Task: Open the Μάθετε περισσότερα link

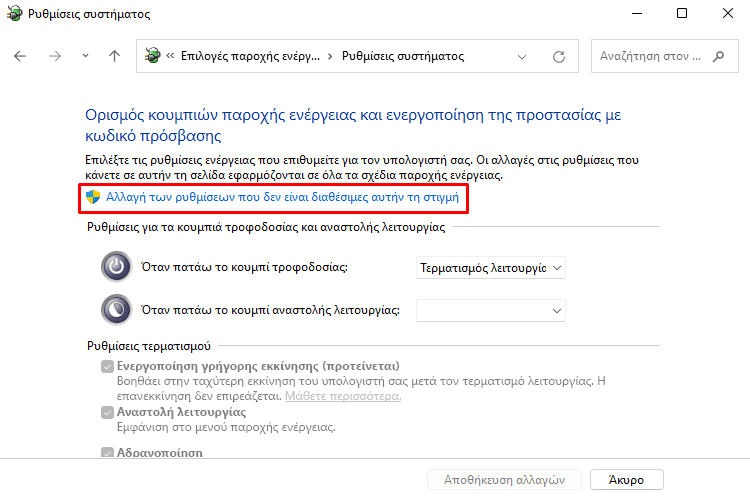Action: [x=343, y=396]
